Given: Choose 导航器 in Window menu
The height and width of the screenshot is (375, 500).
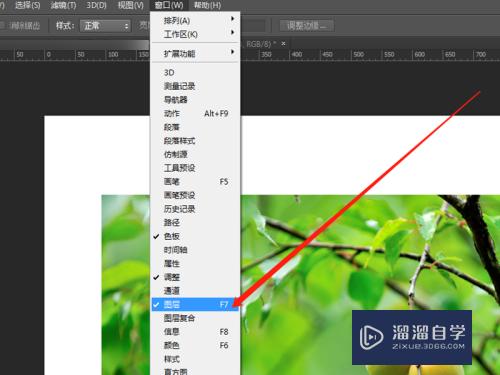Looking at the screenshot, I should (195, 100).
